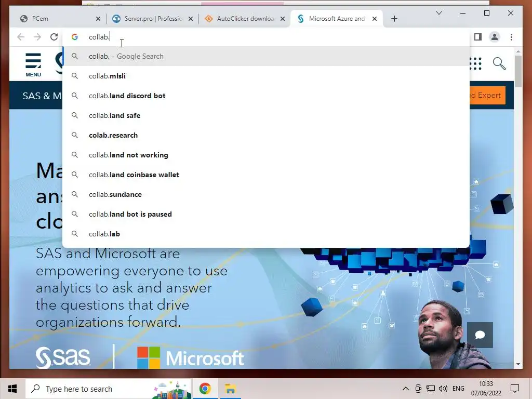Click the Google logo in address bar
The width and height of the screenshot is (532, 399).
click(75, 37)
